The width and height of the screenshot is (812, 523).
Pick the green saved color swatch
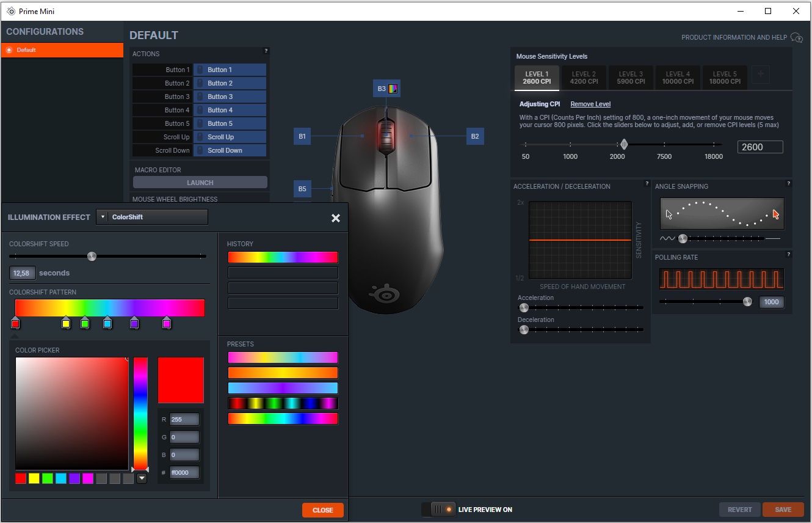point(48,478)
